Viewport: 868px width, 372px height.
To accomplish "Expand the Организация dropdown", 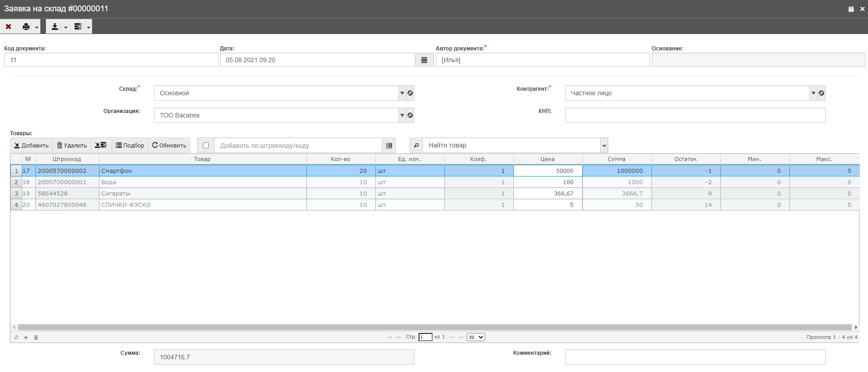I will (402, 115).
